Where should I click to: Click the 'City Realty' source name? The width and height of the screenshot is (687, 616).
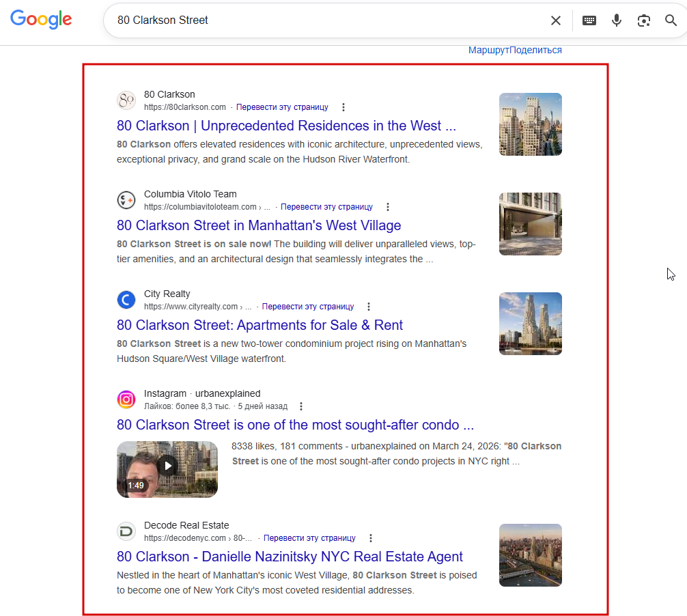coord(167,294)
